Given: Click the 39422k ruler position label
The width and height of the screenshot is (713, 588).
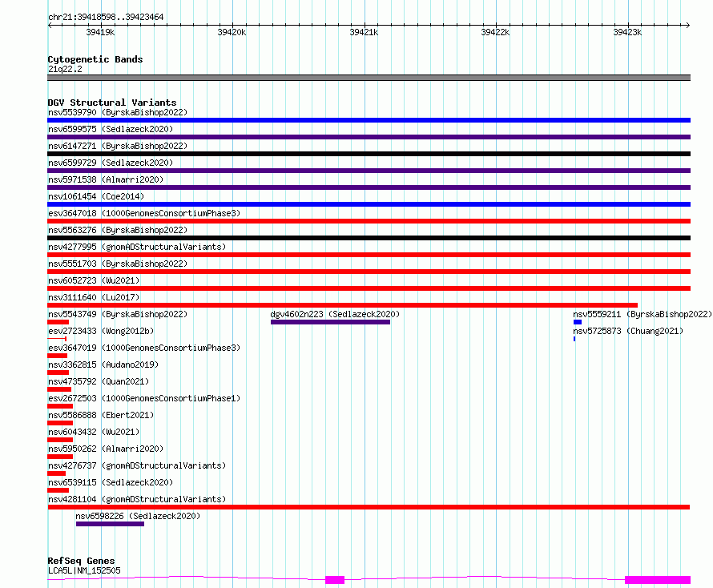Looking at the screenshot, I should pos(496,32).
